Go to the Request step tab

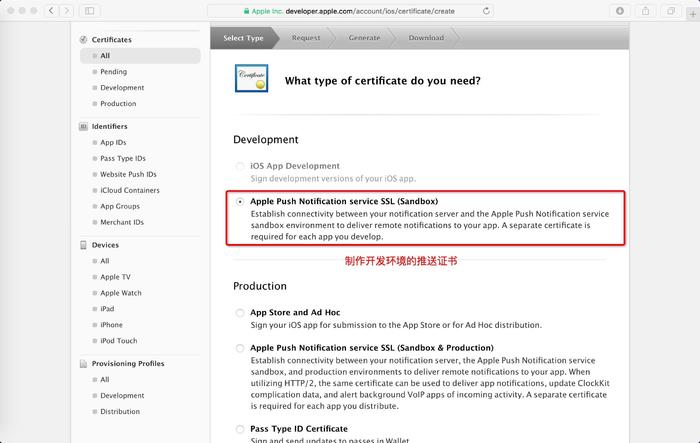pyautogui.click(x=306, y=38)
